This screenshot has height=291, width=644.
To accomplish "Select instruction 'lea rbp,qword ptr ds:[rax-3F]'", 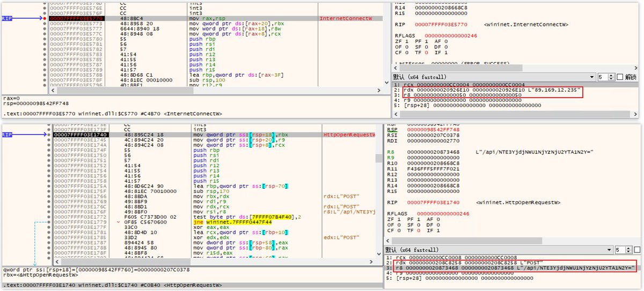I will [x=237, y=74].
